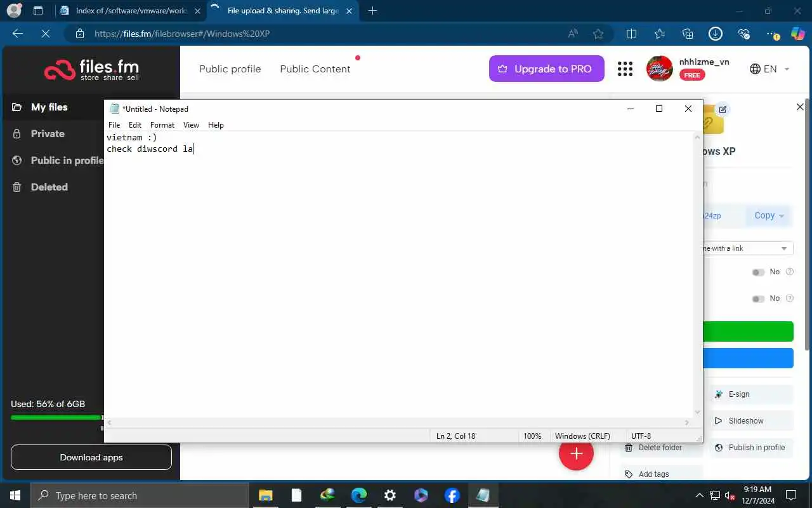
Task: Click Upgrade to PRO button
Action: (546, 69)
